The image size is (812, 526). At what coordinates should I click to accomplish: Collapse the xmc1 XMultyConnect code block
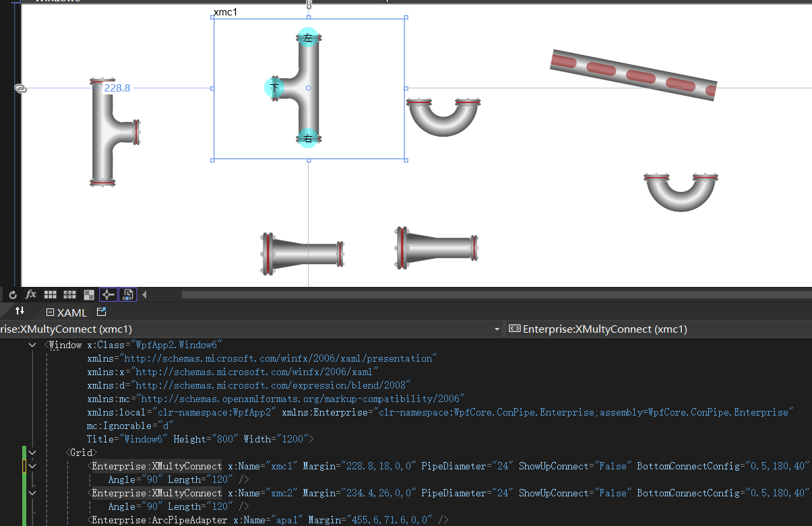[x=32, y=466]
